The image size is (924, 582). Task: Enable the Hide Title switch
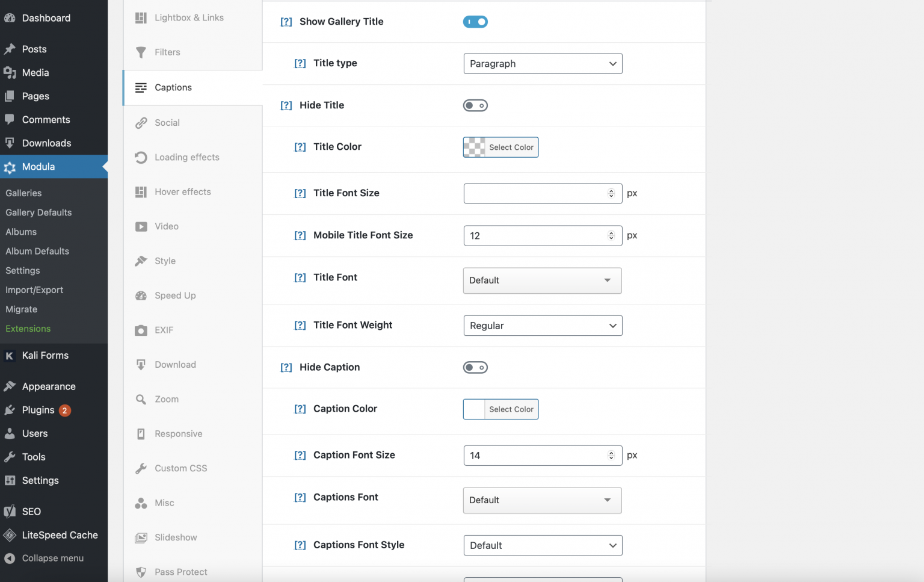[x=475, y=106]
